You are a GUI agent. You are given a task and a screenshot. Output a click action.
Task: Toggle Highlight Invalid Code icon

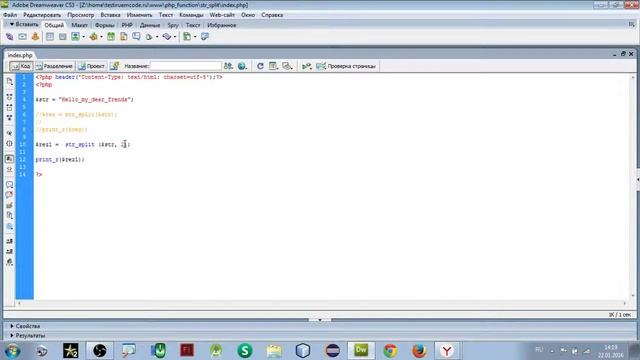pos(9,169)
